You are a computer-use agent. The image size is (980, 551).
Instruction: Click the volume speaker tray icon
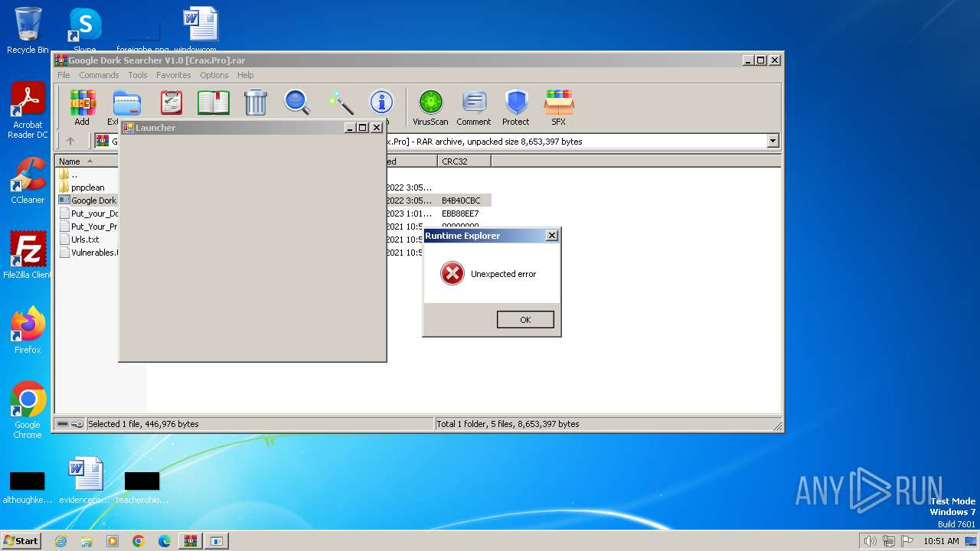tap(870, 541)
